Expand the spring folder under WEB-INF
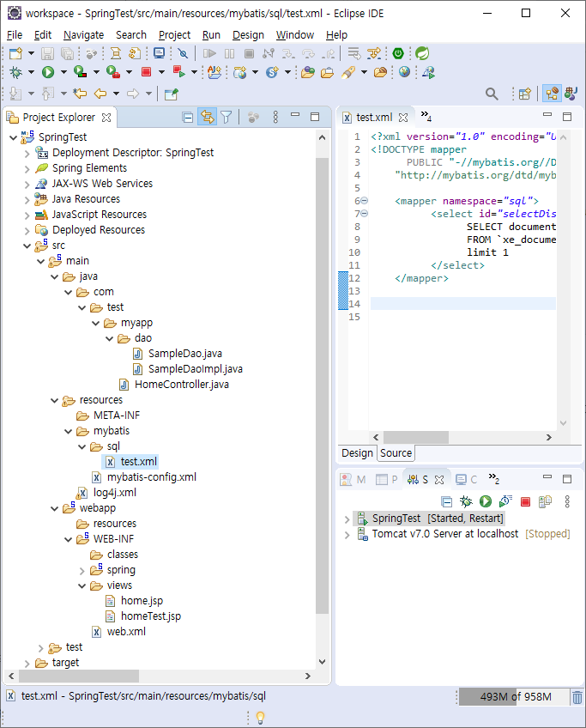586x728 pixels. click(x=82, y=571)
